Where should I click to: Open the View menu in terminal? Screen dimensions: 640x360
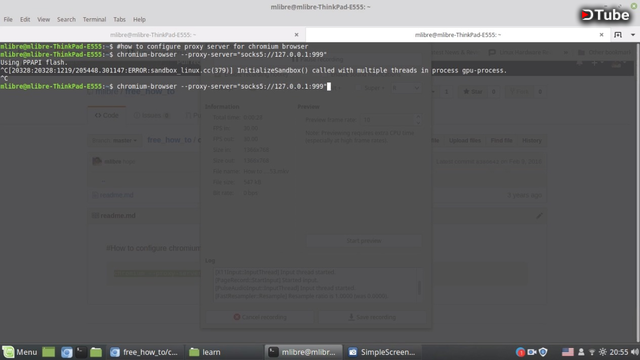coord(43,19)
